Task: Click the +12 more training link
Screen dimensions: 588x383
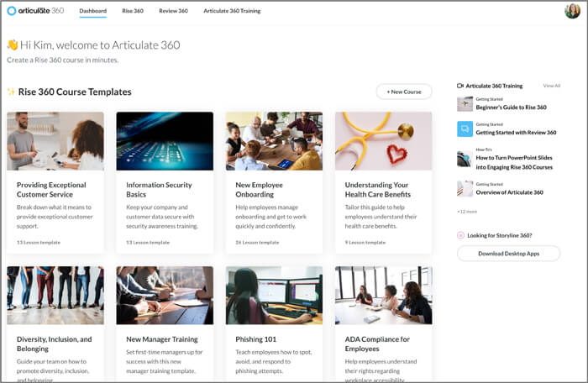Action: coord(467,212)
